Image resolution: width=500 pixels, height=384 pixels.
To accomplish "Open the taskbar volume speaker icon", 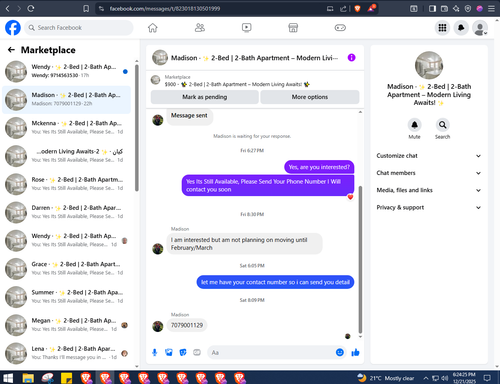I will pos(445,378).
